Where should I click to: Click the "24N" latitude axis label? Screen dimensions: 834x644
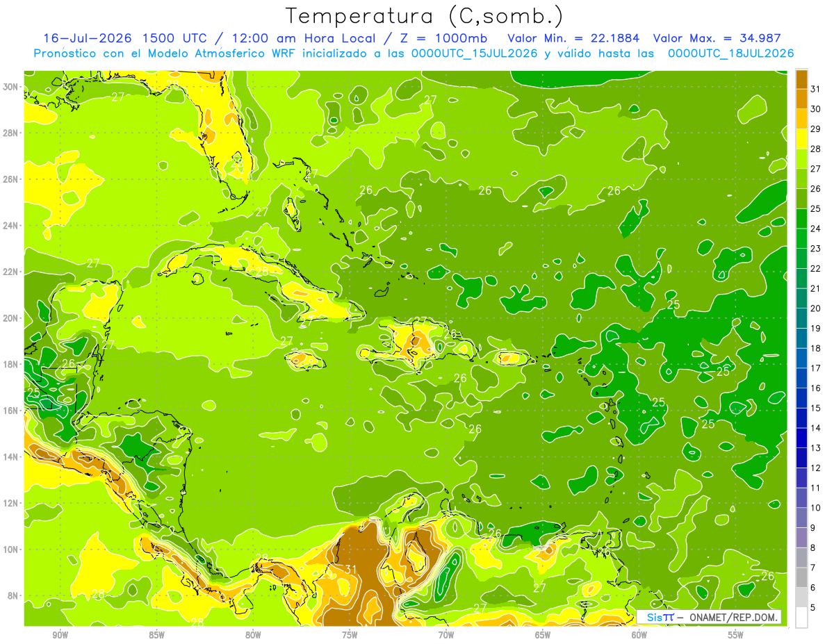tap(12, 226)
